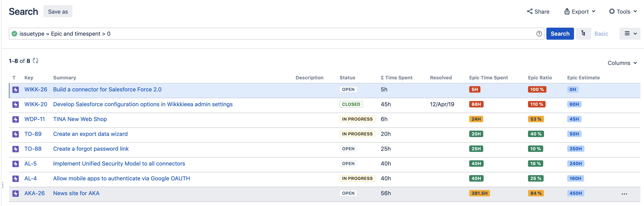Open the WDP-11 issue key link
Screen dimensions: 644x206
click(x=34, y=119)
